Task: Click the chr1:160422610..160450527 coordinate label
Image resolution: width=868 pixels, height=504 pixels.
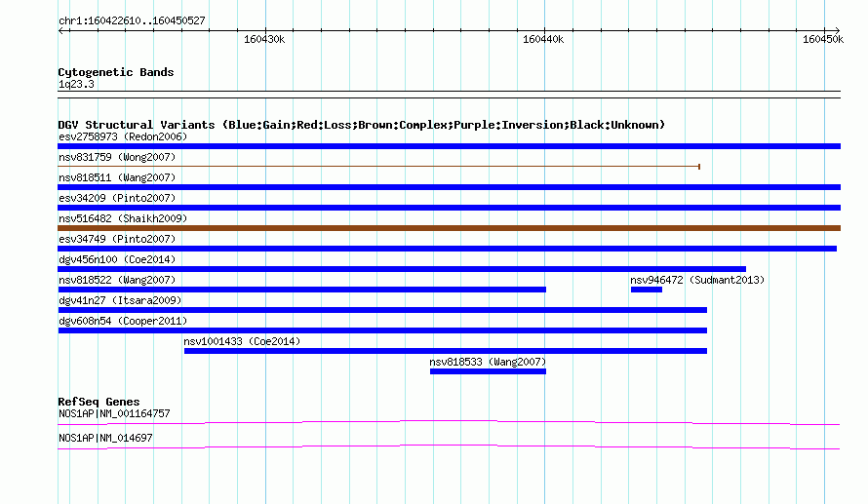Action: coord(132,20)
